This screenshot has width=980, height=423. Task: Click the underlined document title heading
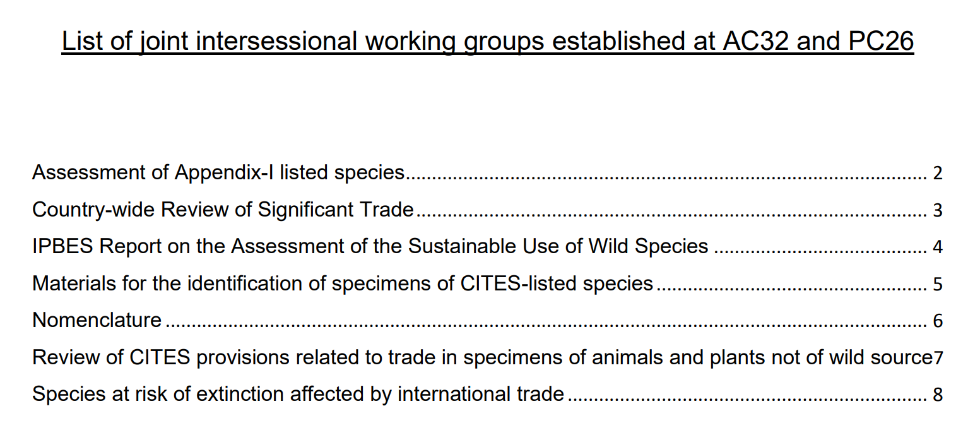pos(488,42)
